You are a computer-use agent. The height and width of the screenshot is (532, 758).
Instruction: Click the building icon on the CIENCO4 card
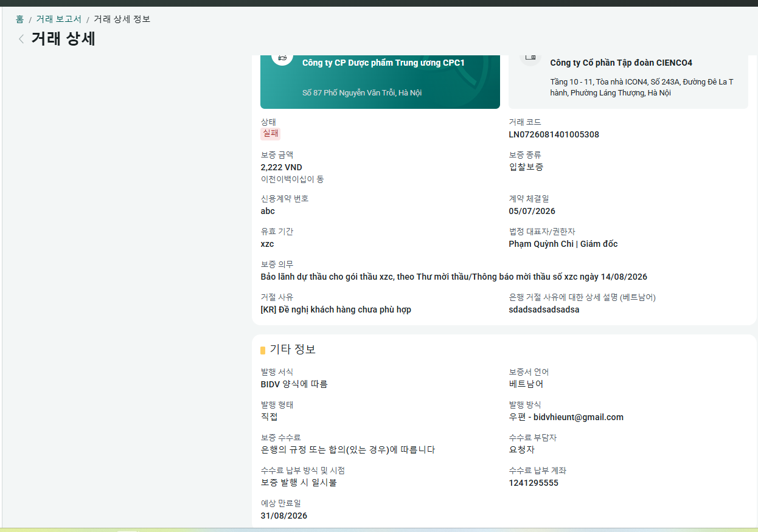(x=530, y=57)
